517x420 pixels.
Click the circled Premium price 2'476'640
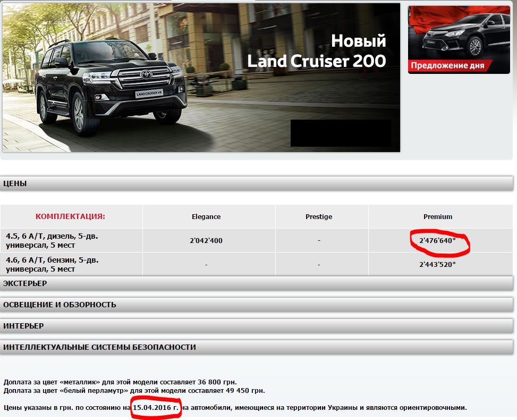point(437,241)
